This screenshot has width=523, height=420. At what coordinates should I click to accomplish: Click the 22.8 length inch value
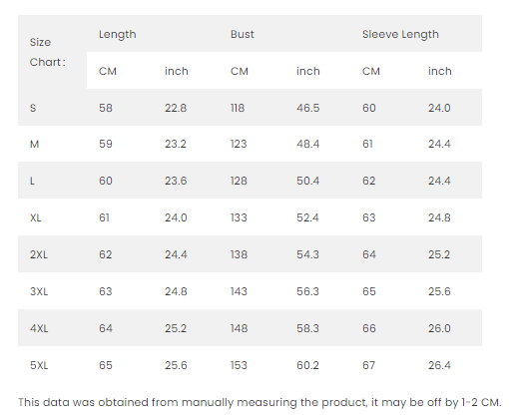(176, 108)
